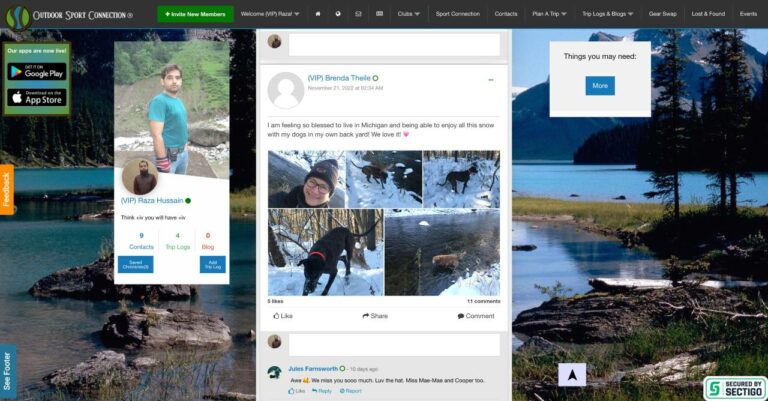
Task: Open the Gear Swap menu item
Action: point(662,14)
